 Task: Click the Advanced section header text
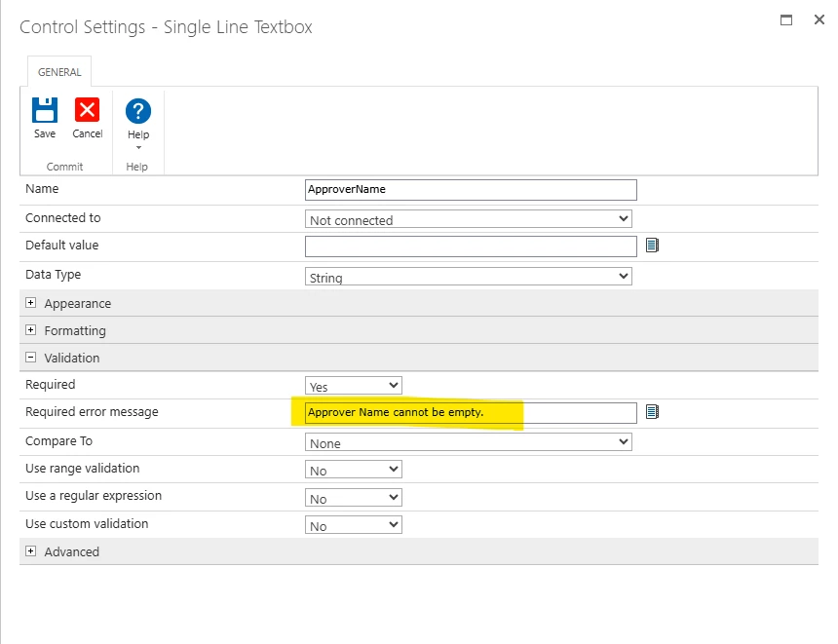pyautogui.click(x=71, y=551)
